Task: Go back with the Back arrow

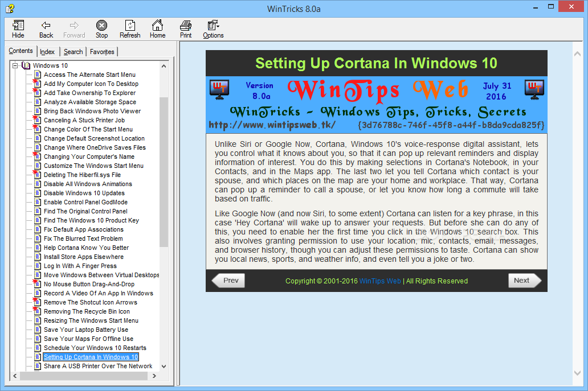Action: [x=46, y=26]
